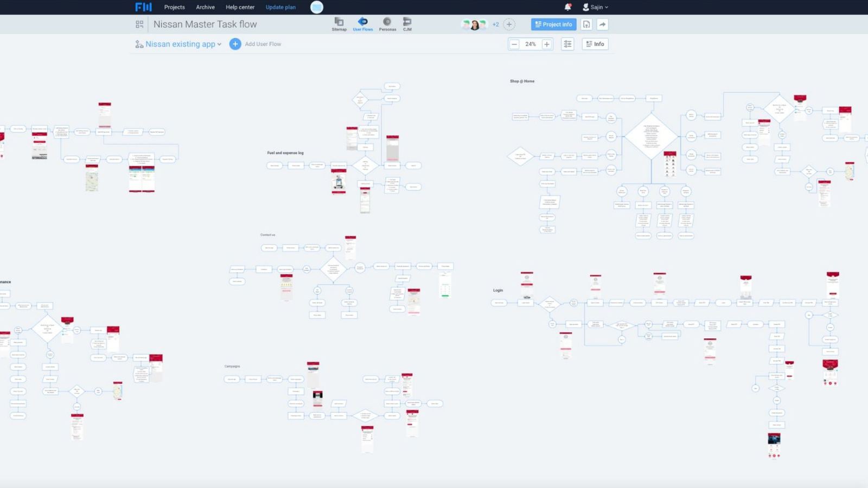Open Project info
This screenshot has width=868, height=488.
tap(553, 24)
